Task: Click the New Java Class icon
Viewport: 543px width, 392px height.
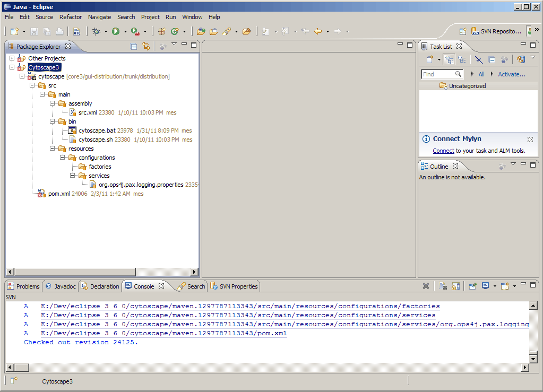Action: pos(175,32)
